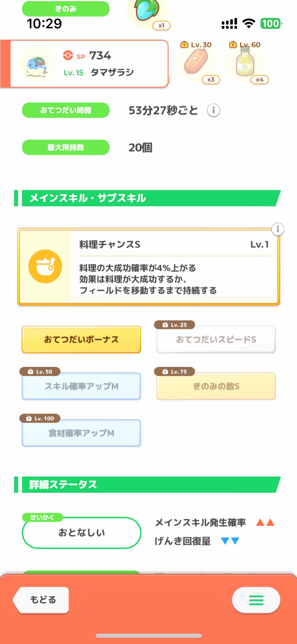This screenshot has height=644, width=297.
Task: Open the hamburger menu button
Action: coord(256,600)
